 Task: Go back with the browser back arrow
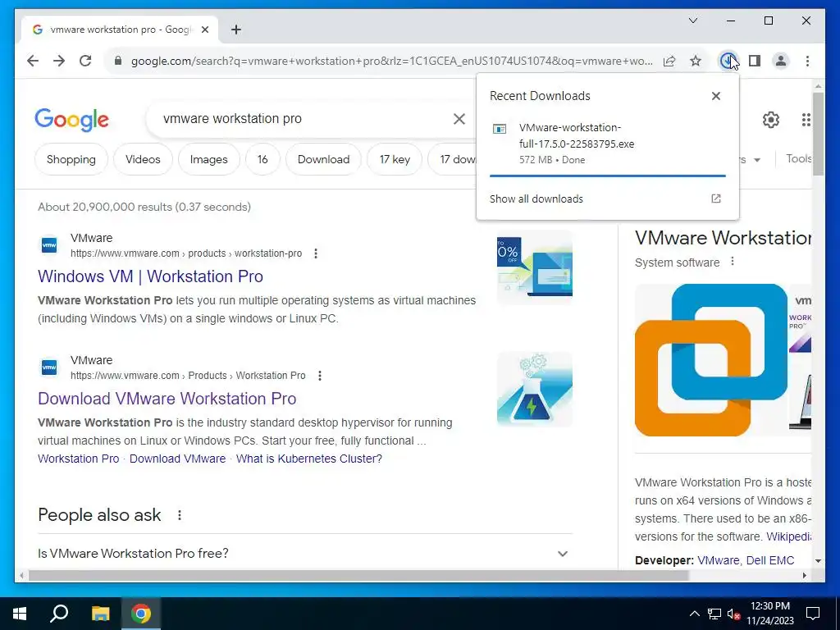(33, 61)
